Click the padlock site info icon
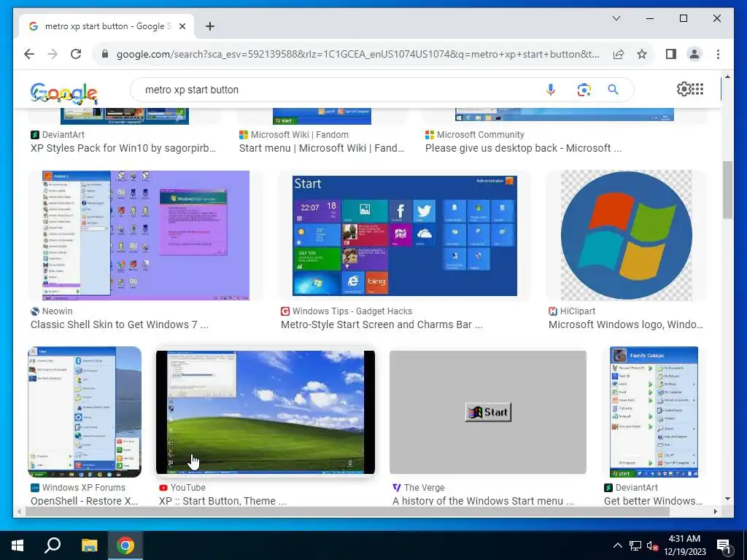Screen dimensions: 747x560 (105, 54)
